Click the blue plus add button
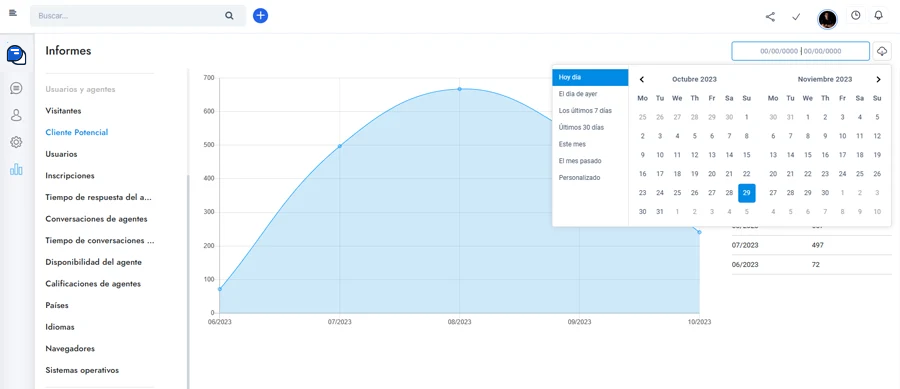 [261, 15]
